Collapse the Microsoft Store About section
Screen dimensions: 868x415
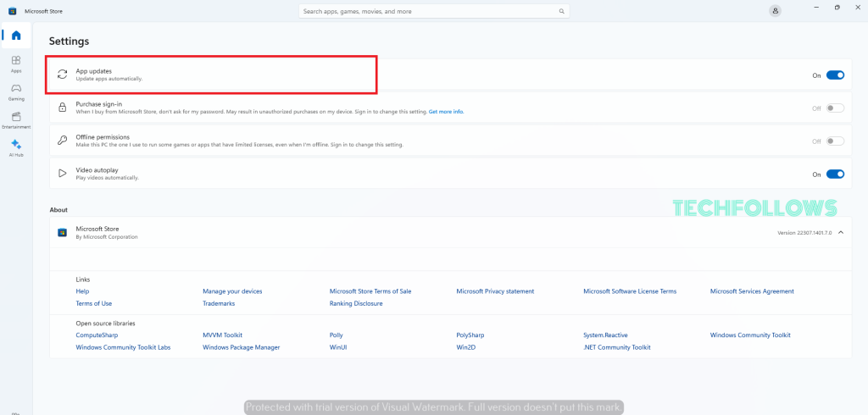tap(841, 232)
